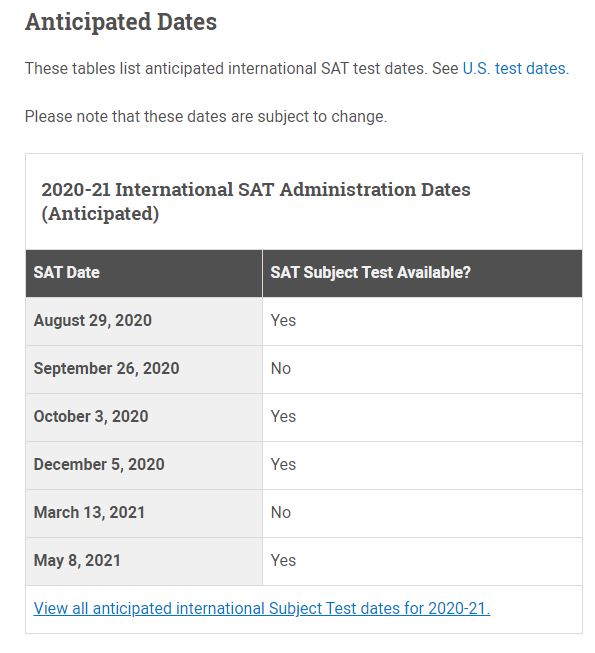The width and height of the screenshot is (595, 653).
Task: Open the U.S. test dates link
Action: 515,68
